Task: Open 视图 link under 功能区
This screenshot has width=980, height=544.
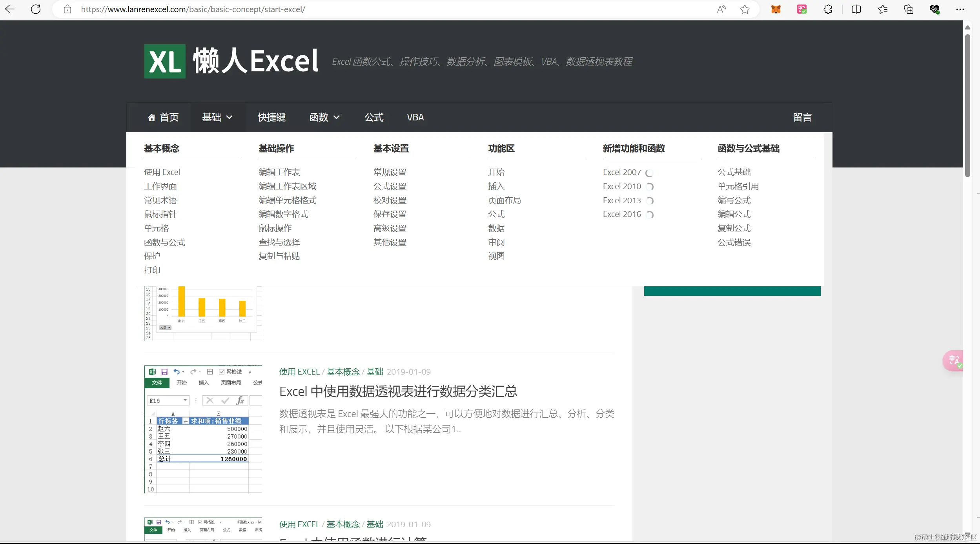Action: (496, 256)
